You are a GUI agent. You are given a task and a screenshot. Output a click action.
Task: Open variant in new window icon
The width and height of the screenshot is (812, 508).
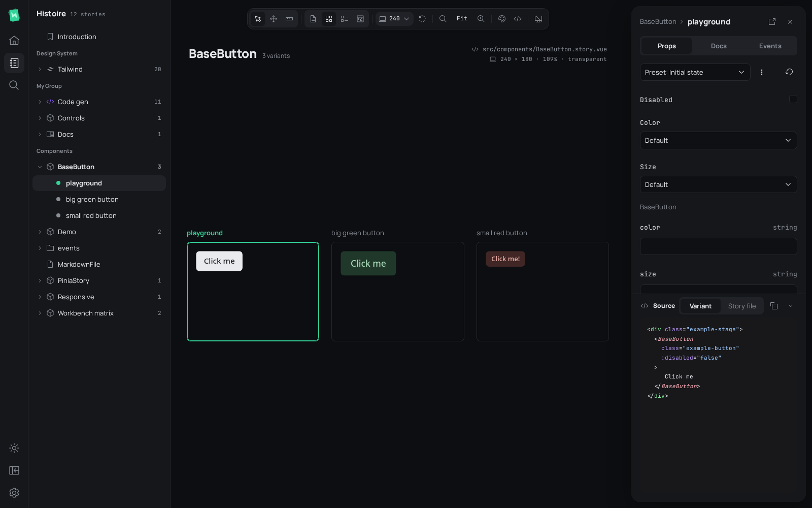772,22
